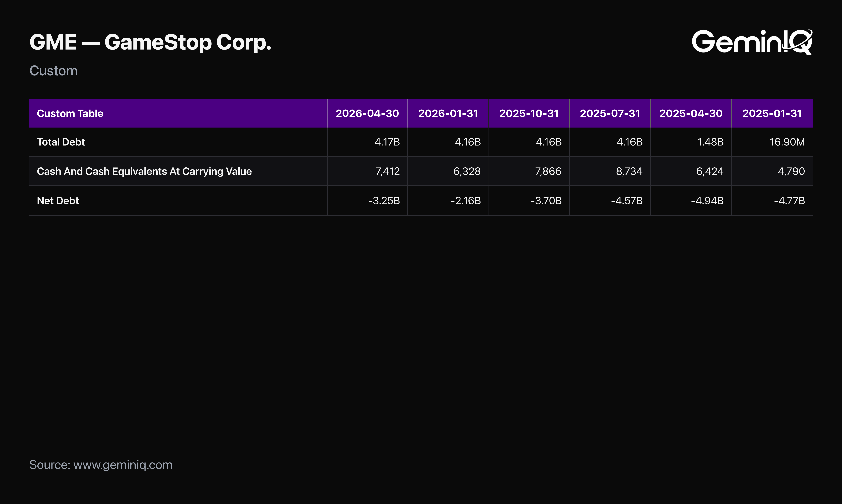The width and height of the screenshot is (842, 504).
Task: Click Net Debt value -2.16B
Action: pyautogui.click(x=466, y=201)
